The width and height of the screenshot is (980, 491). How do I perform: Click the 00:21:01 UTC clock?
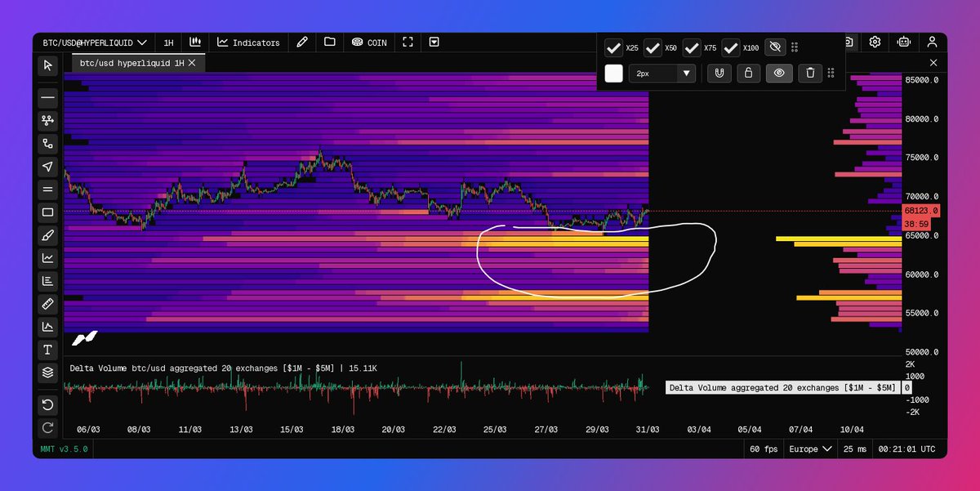908,449
